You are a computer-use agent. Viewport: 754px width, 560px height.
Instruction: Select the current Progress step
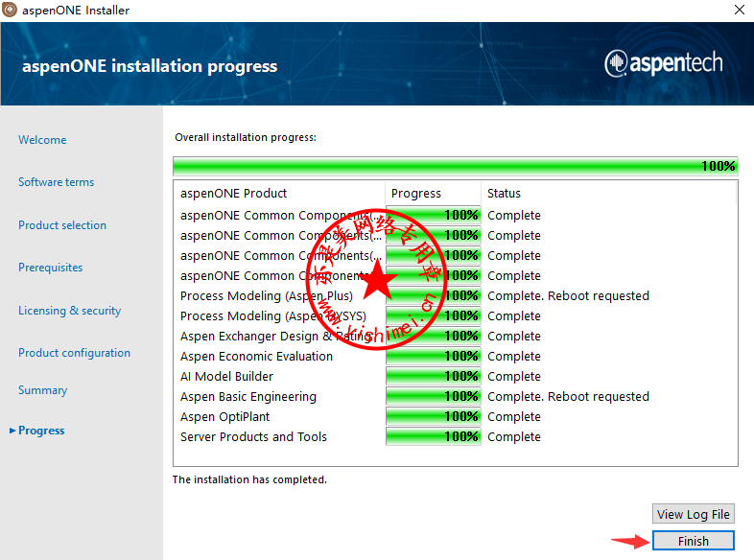click(x=41, y=431)
